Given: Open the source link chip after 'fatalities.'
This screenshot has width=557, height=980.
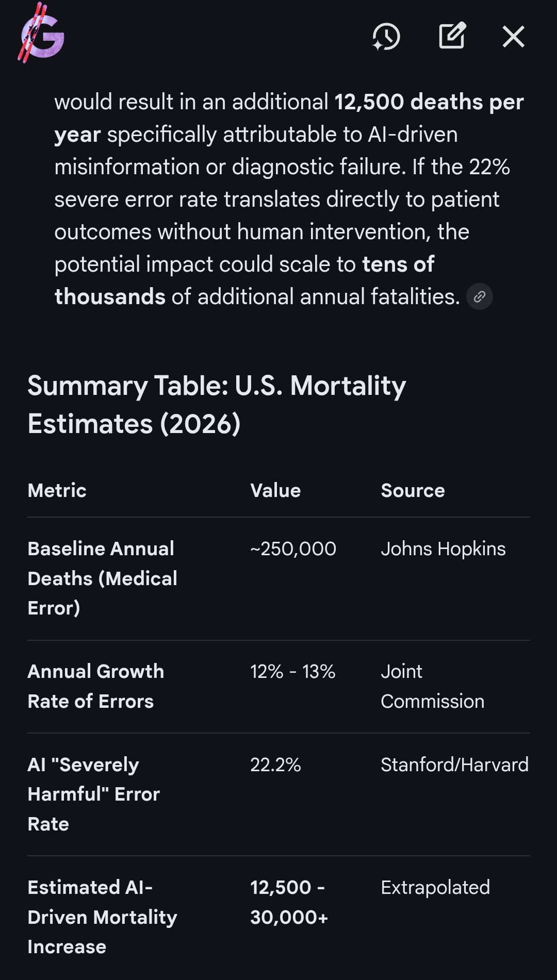Looking at the screenshot, I should [x=480, y=297].
